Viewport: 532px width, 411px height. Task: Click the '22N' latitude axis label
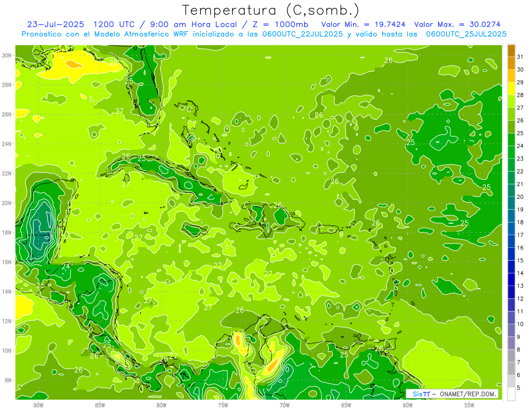(x=8, y=173)
